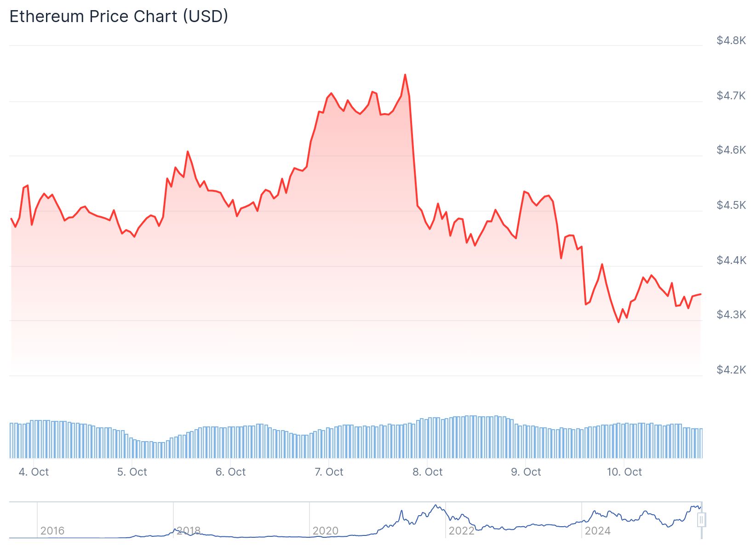Click the highest peak of the red price line

click(x=405, y=75)
